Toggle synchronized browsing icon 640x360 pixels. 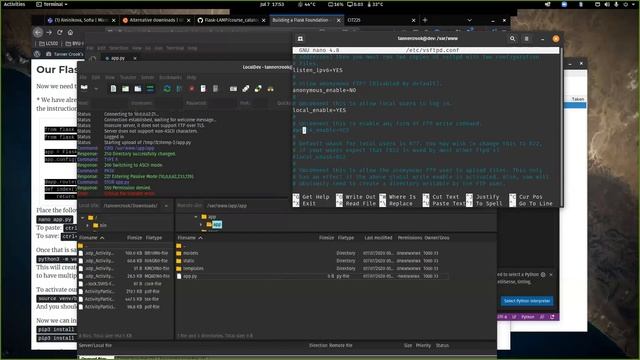pos(258,89)
